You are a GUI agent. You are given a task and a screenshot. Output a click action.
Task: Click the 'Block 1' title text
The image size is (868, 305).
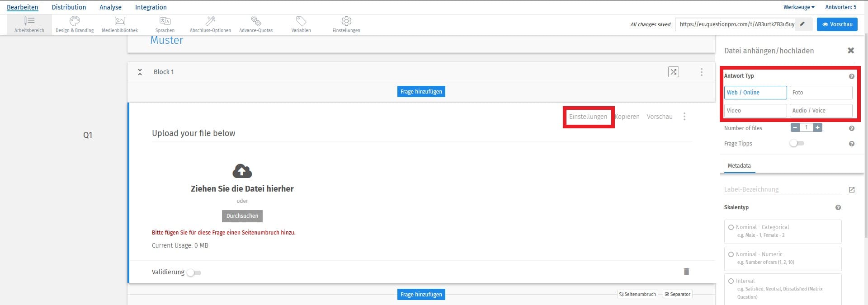(164, 72)
